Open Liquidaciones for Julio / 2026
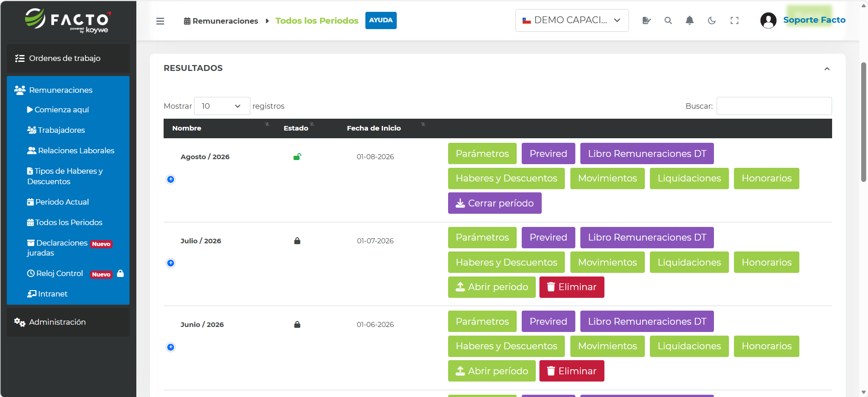Viewport: 868px width, 397px height. point(689,262)
